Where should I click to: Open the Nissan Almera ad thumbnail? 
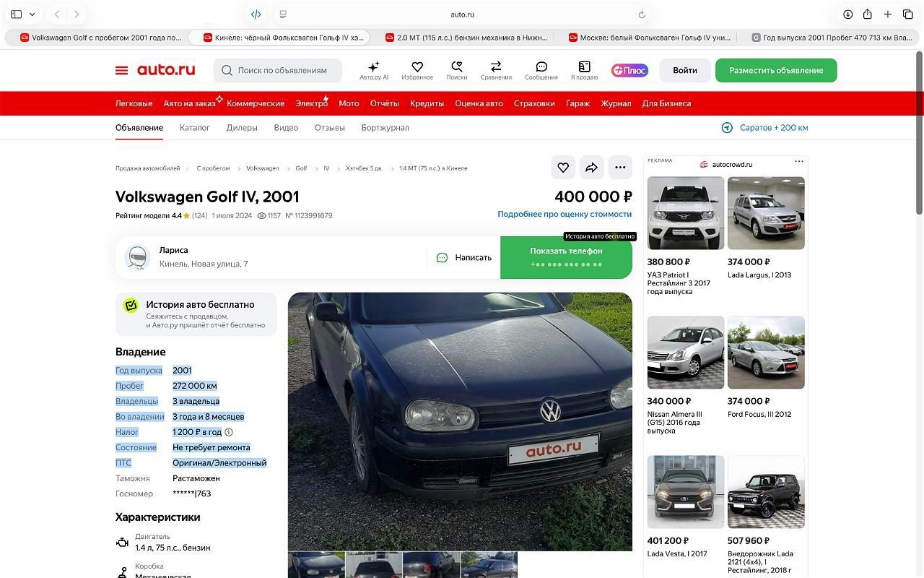(686, 353)
